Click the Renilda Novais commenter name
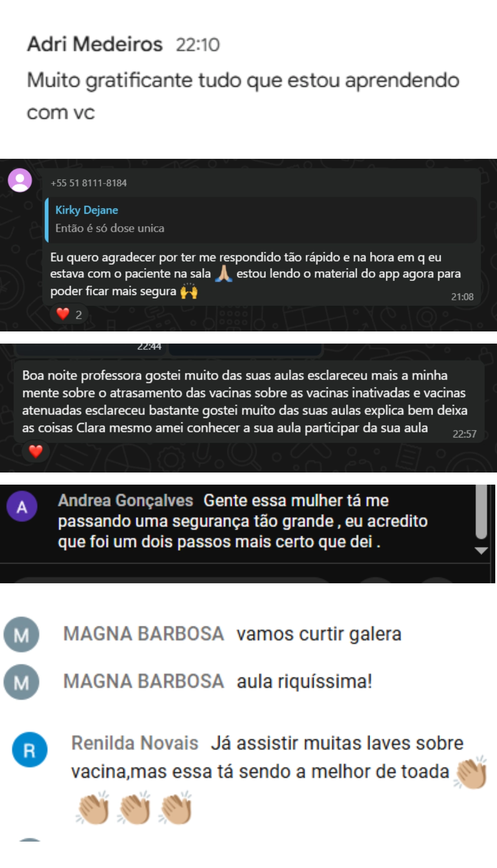This screenshot has width=497, height=868. point(135,743)
